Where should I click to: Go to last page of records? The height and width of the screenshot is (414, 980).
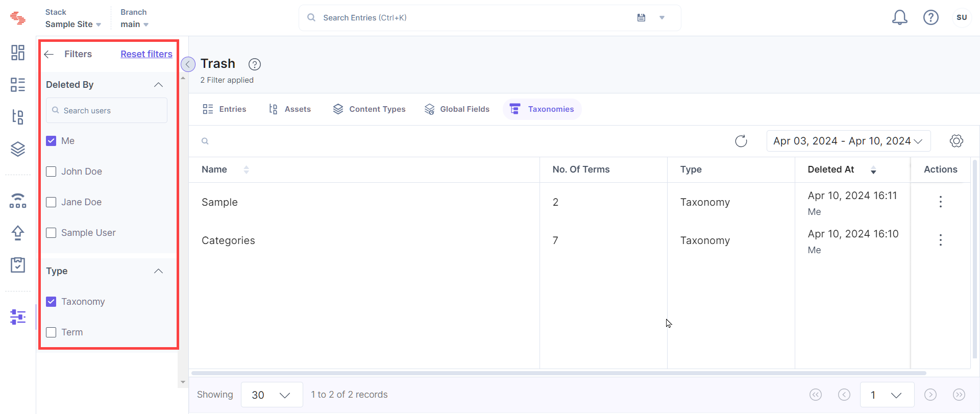pos(959,395)
